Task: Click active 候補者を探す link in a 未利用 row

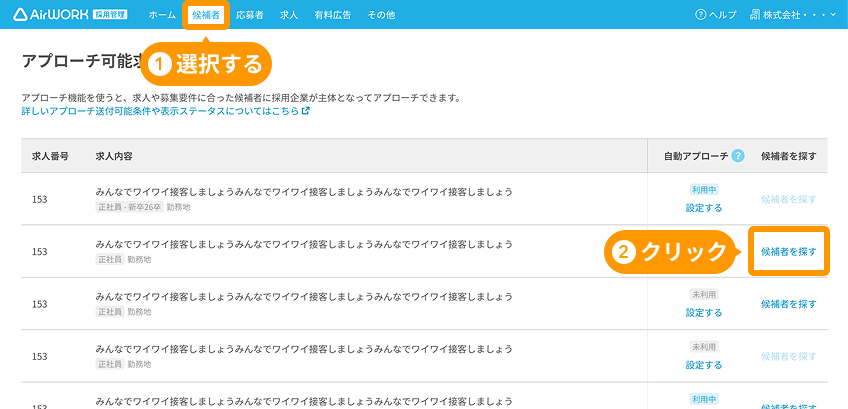Action: pyautogui.click(x=789, y=304)
